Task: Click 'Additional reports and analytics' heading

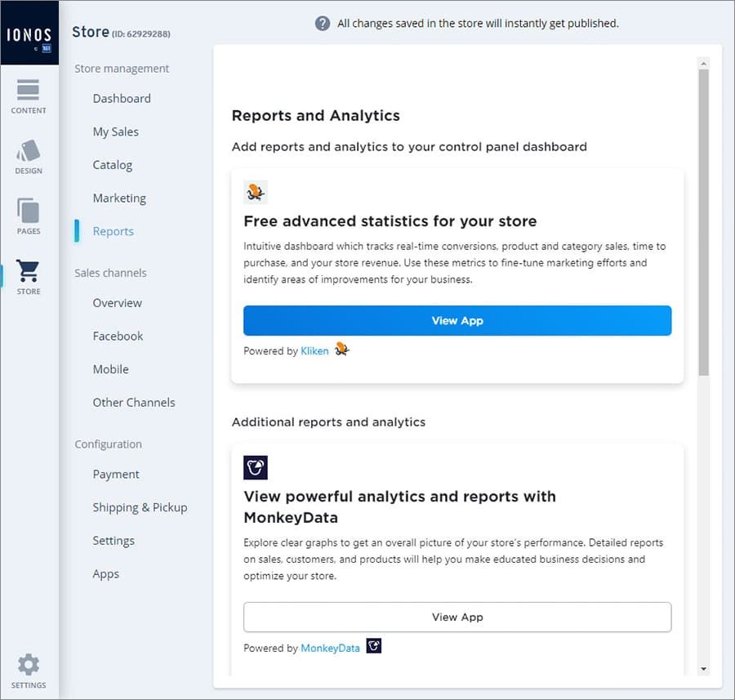Action: click(x=328, y=422)
